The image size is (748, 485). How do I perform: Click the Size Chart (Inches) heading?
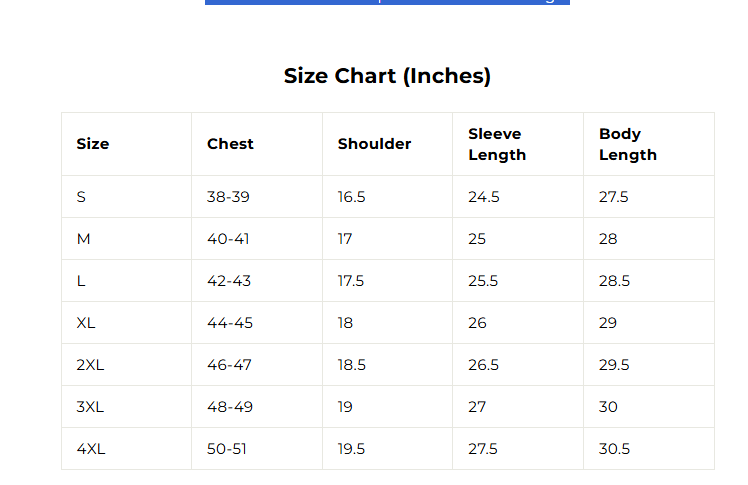[387, 76]
